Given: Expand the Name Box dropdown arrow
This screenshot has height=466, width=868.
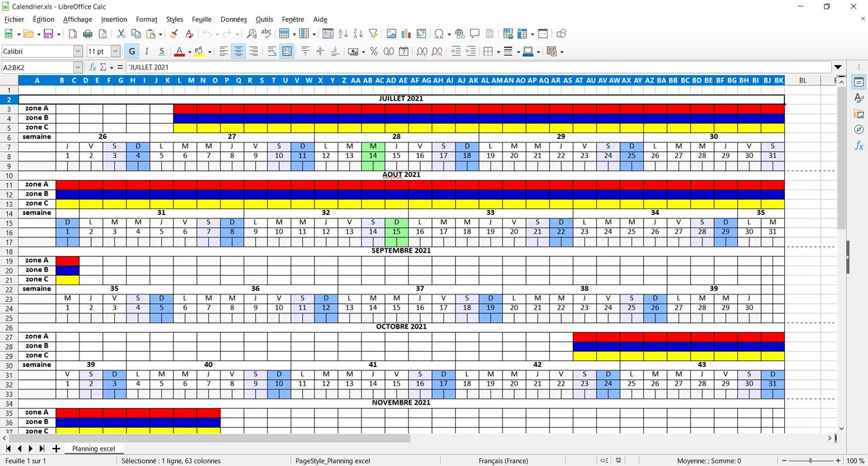Looking at the screenshot, I should [x=78, y=67].
